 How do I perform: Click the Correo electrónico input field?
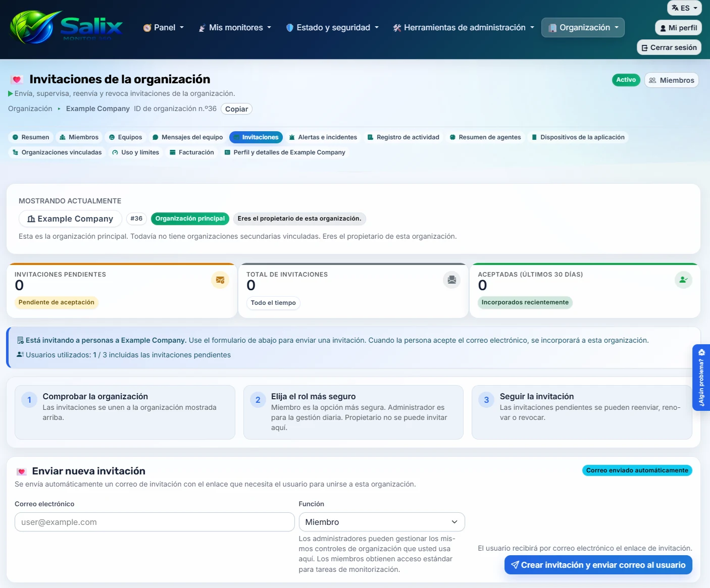[x=155, y=522]
